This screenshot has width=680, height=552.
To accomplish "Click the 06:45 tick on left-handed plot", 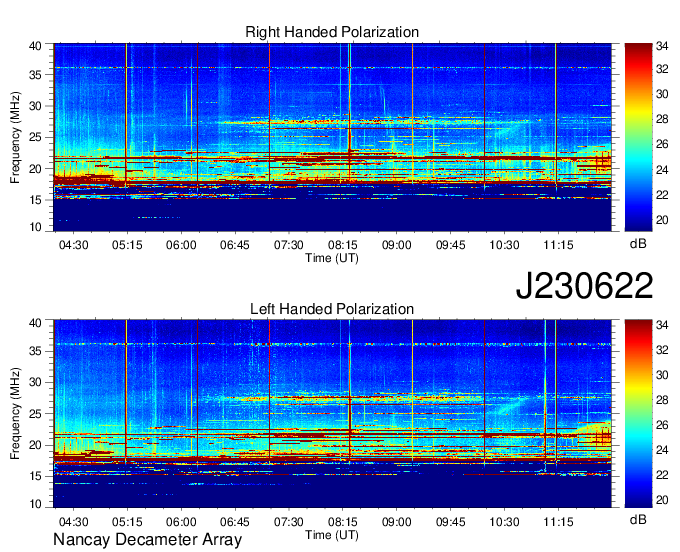I will tap(235, 522).
